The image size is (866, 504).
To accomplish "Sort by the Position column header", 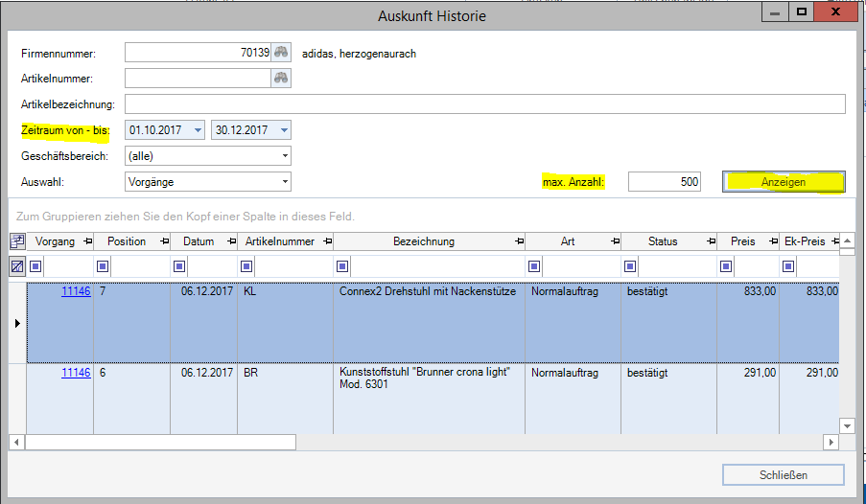I will tap(125, 241).
